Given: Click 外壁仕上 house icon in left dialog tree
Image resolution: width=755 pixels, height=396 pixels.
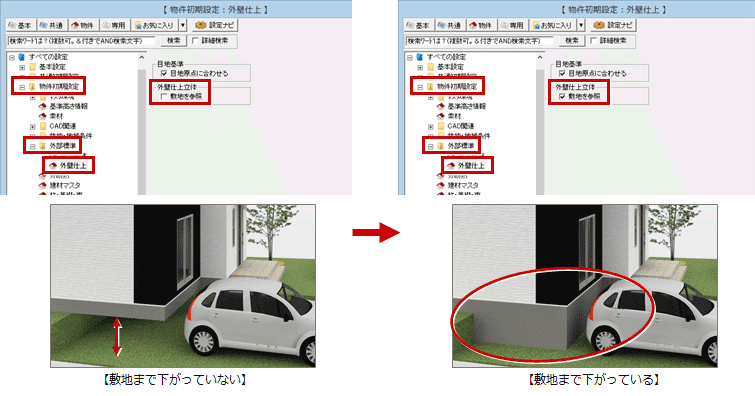Looking at the screenshot, I should 53,165.
